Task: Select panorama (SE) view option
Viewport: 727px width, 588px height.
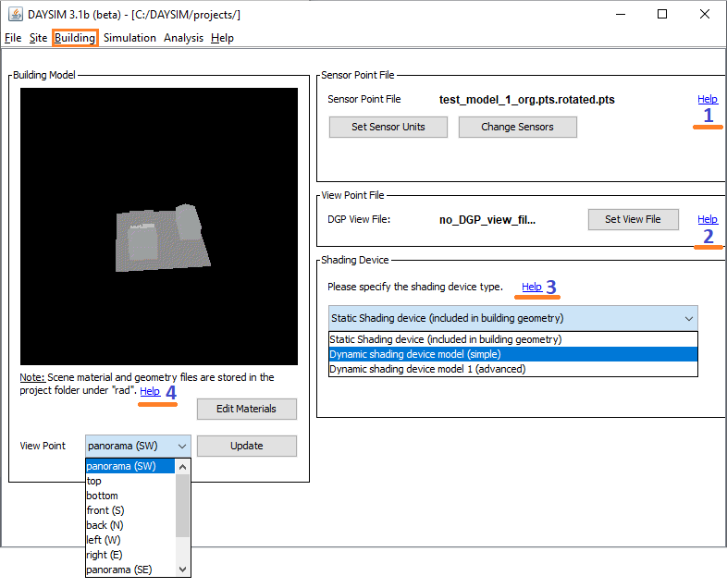Action: (x=130, y=570)
